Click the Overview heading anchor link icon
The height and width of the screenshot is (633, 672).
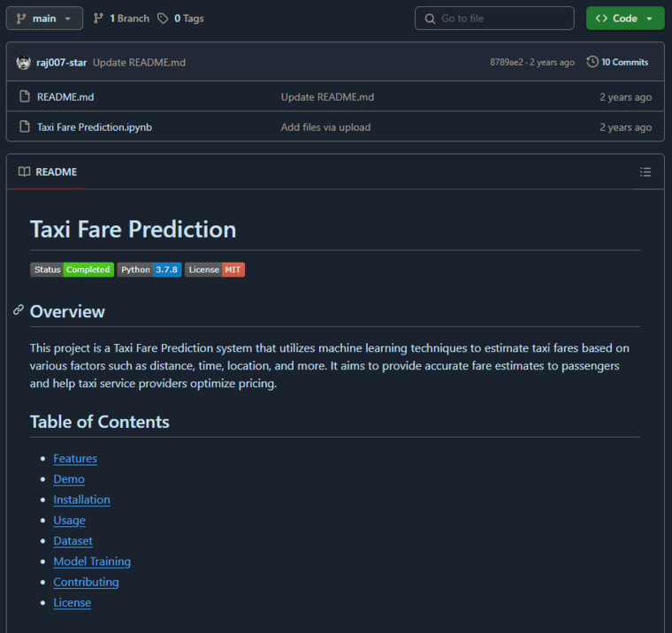[19, 309]
